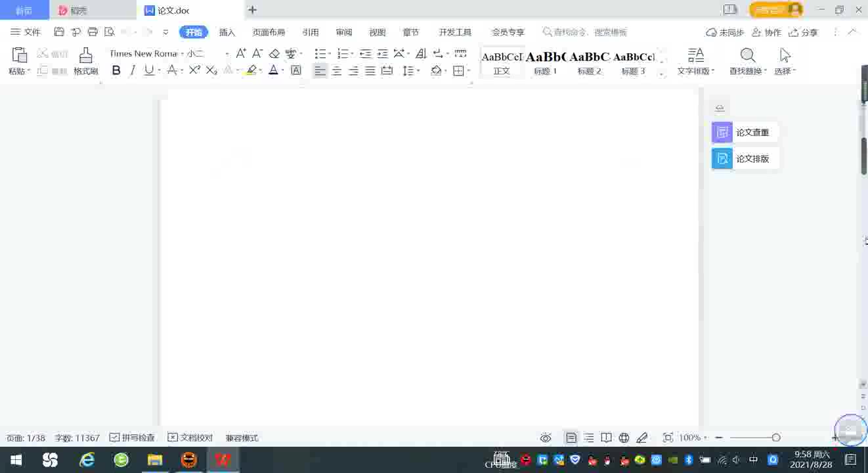Right align the paragraph
The width and height of the screenshot is (868, 473).
[353, 70]
